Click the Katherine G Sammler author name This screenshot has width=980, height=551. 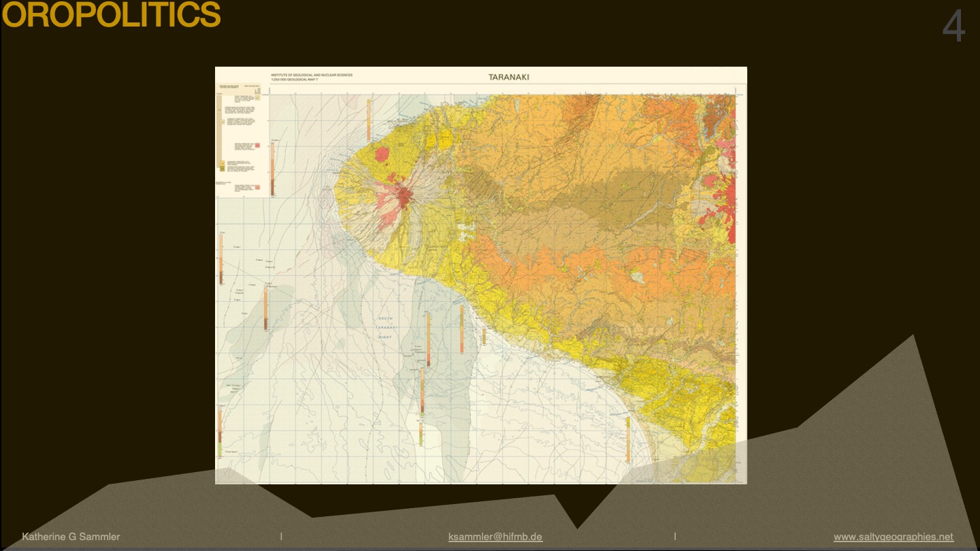coord(71,537)
